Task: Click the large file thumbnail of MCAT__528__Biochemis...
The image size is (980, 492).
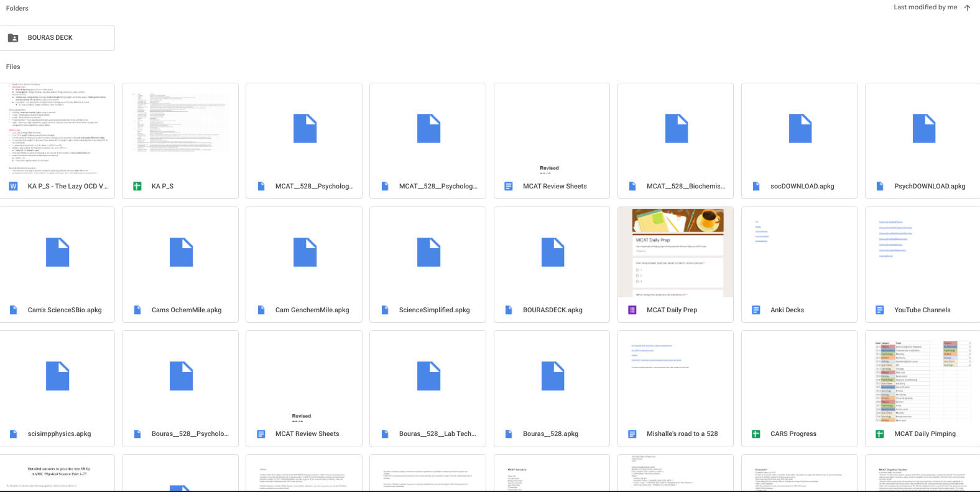Action: 676,129
